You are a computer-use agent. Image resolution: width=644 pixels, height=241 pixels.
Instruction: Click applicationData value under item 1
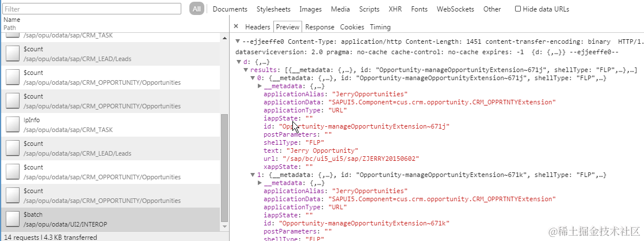442,199
